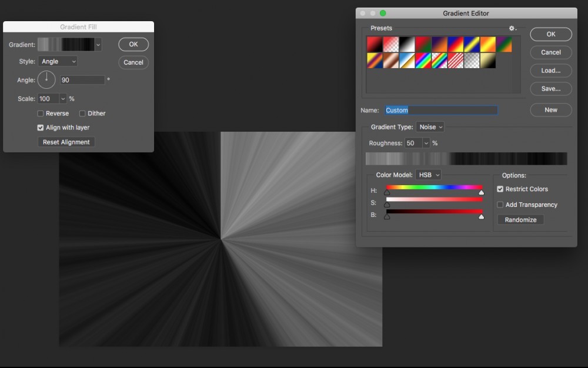The height and width of the screenshot is (368, 588).
Task: Click Cancel in the Gradient Editor
Action: [551, 52]
